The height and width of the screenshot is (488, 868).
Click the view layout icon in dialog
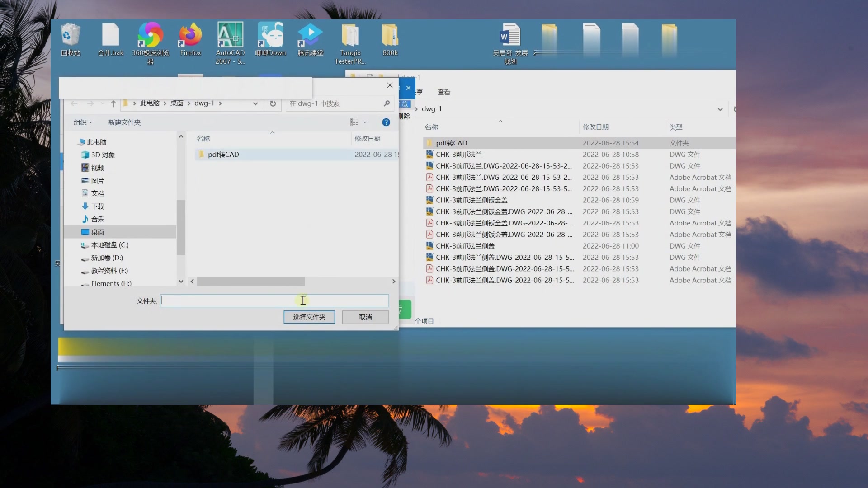(x=354, y=122)
